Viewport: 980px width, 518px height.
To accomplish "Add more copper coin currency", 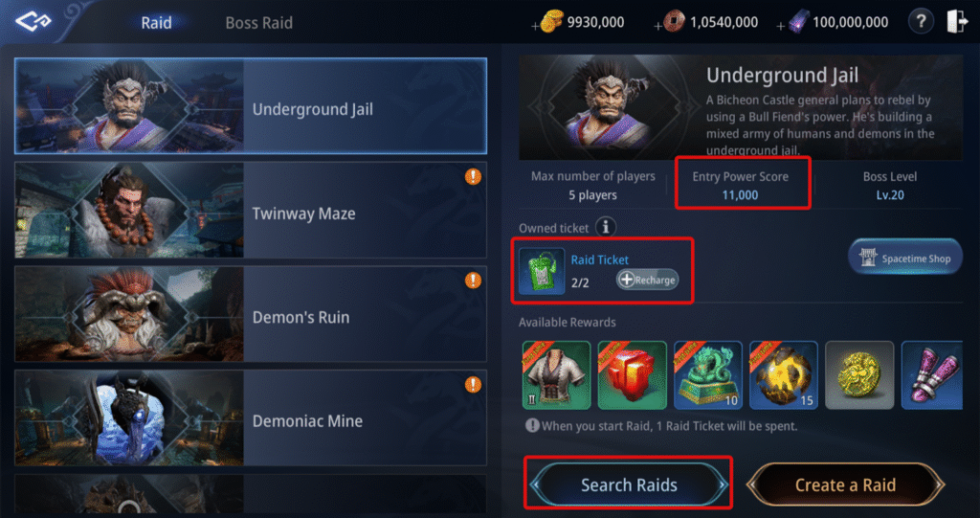I will (657, 27).
